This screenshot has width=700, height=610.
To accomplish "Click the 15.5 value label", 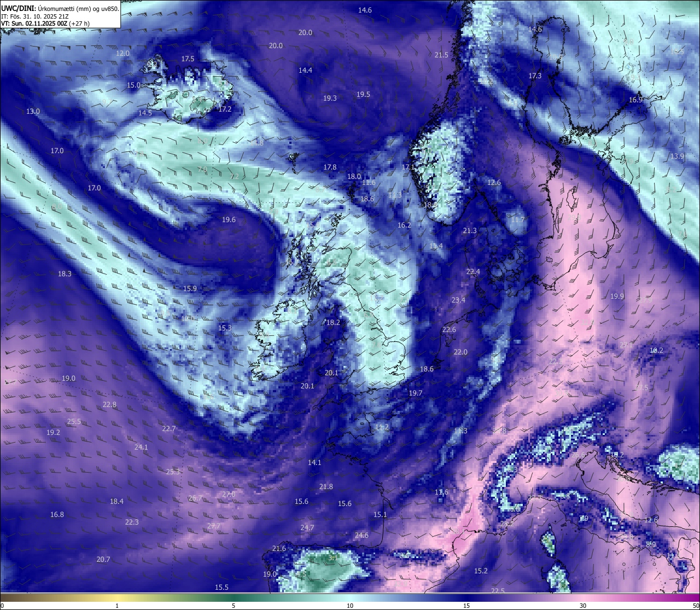I will (x=221, y=588).
